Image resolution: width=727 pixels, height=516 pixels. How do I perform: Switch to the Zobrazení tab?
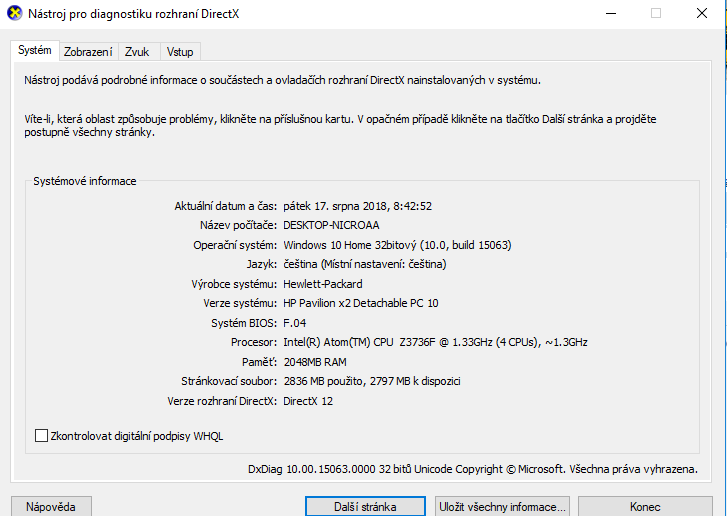click(88, 52)
